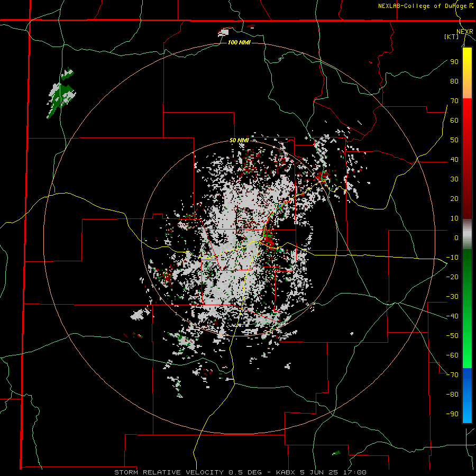Click the 17:00 timestamp text
This screenshot has height=476, width=476.
355,472
